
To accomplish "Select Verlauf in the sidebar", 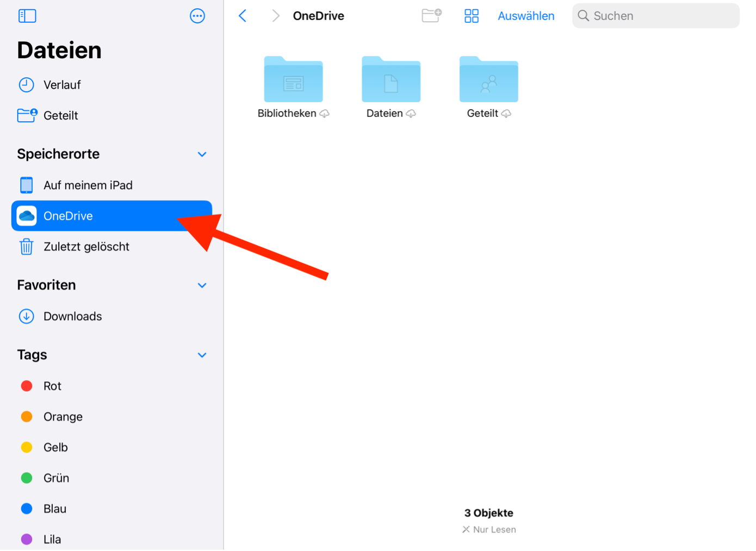I will tap(61, 85).
